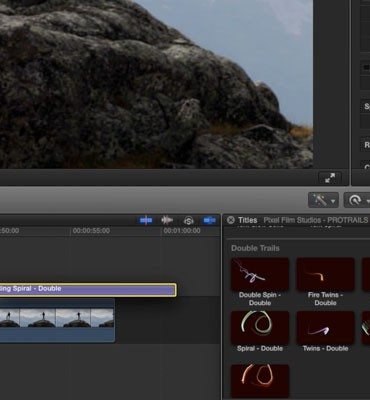Toggle audio skimming waveform icon
Viewport: 370px width, 400px height.
[x=167, y=220]
